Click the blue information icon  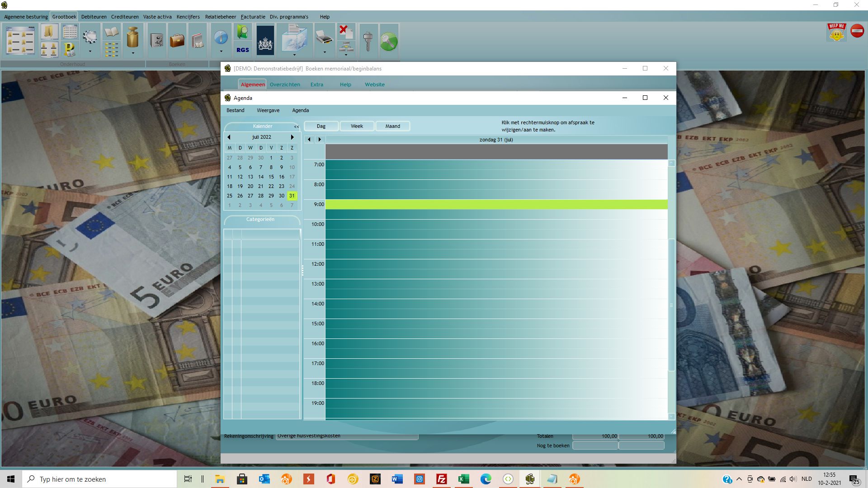tap(221, 37)
